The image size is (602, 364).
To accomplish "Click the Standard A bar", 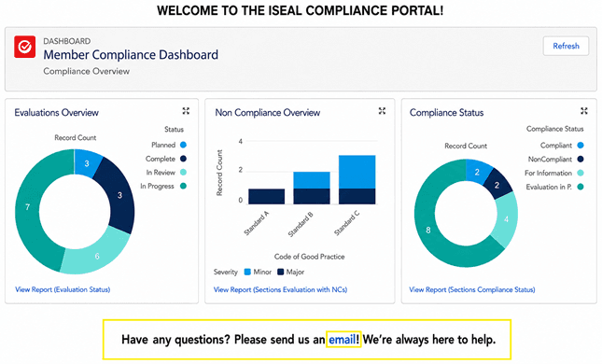I will 266,196.
